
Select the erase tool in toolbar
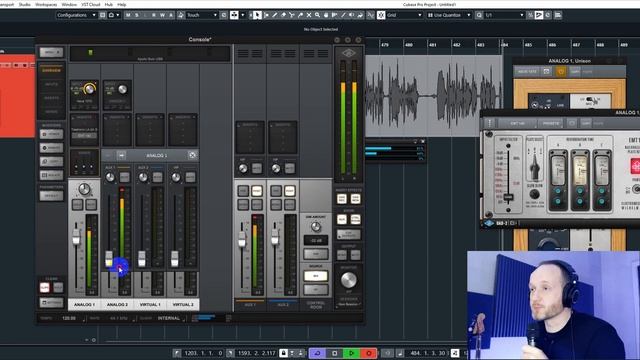[x=283, y=15]
